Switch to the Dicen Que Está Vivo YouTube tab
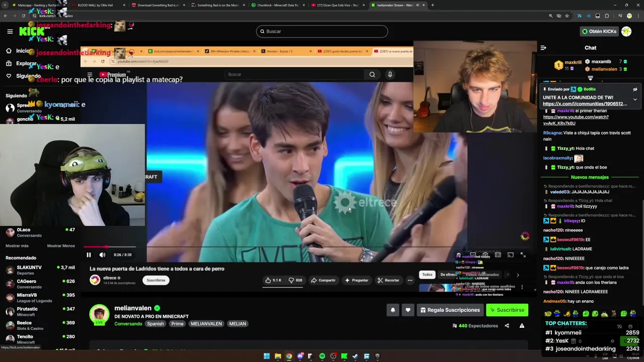The image size is (644, 362). tap(338, 5)
